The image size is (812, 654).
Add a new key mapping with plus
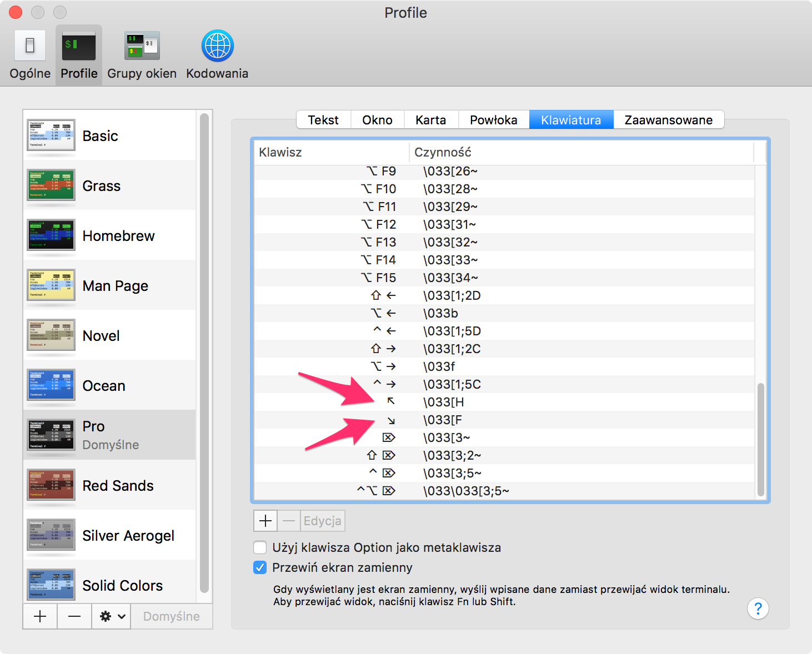click(265, 521)
